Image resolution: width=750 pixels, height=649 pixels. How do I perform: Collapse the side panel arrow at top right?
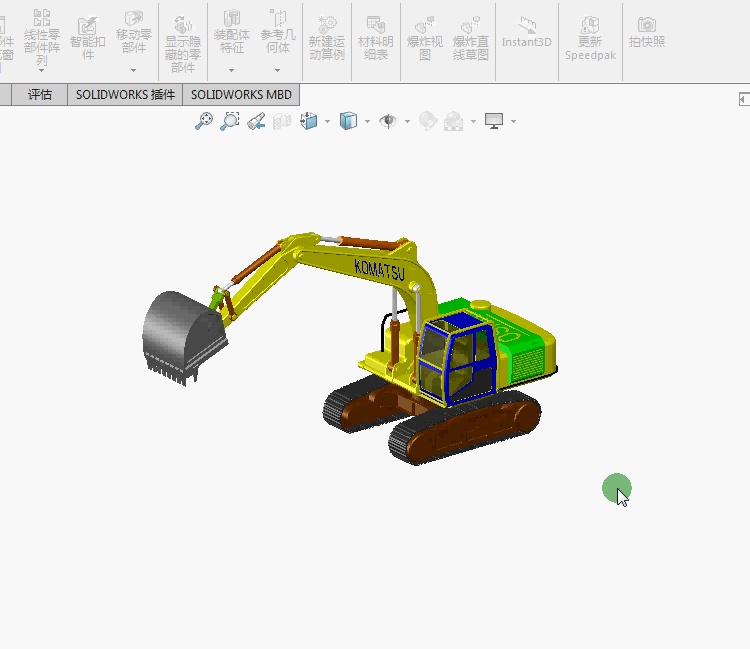tap(744, 99)
